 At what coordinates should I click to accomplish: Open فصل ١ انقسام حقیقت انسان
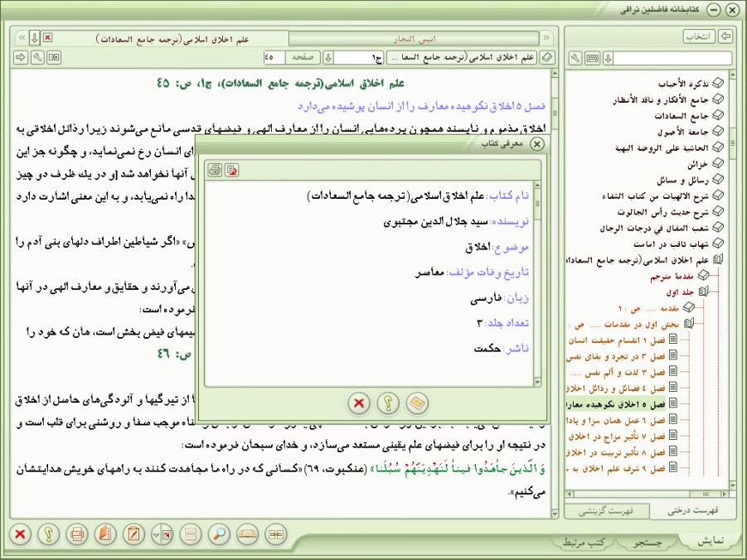coord(617,340)
